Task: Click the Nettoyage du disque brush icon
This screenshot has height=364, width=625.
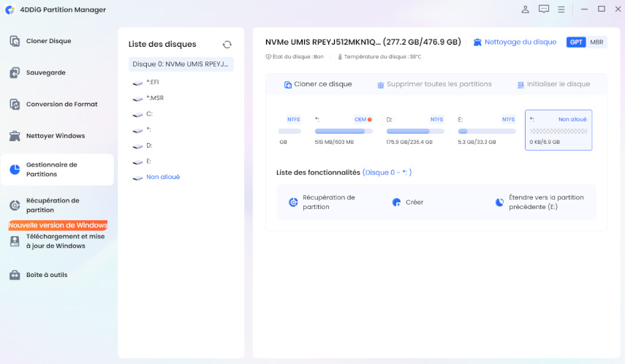Action: point(477,42)
